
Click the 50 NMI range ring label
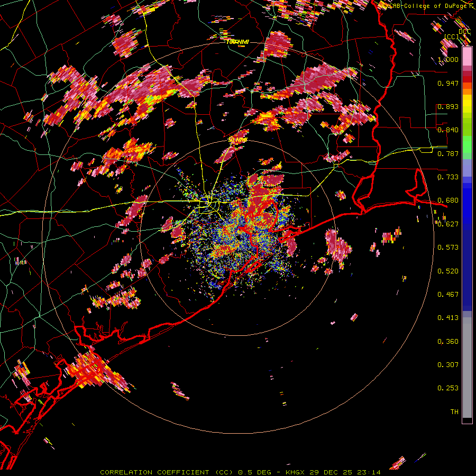point(238,140)
